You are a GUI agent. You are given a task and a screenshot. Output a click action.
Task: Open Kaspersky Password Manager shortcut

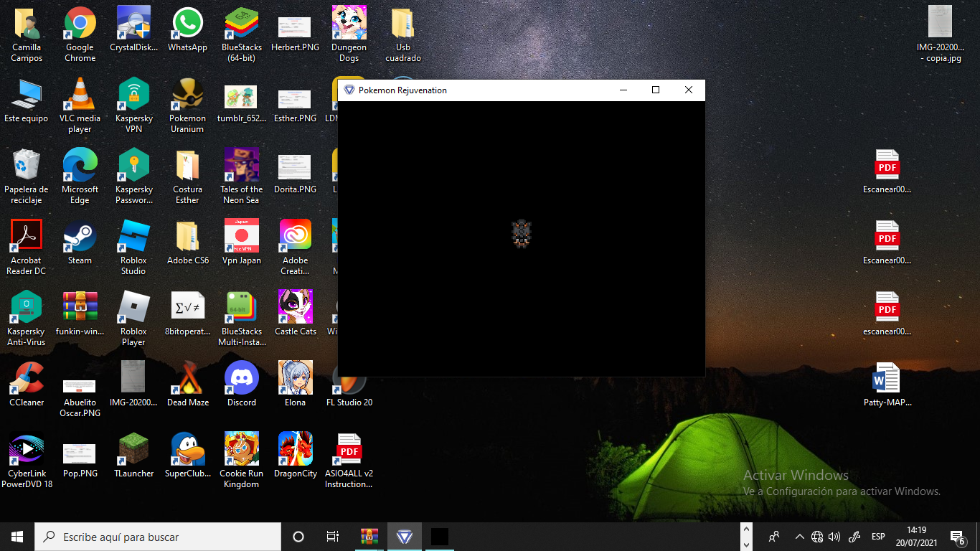[133, 166]
